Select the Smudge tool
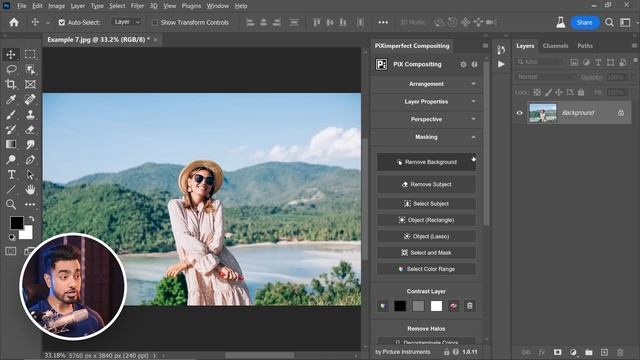This screenshot has width=640, height=360. [30, 144]
